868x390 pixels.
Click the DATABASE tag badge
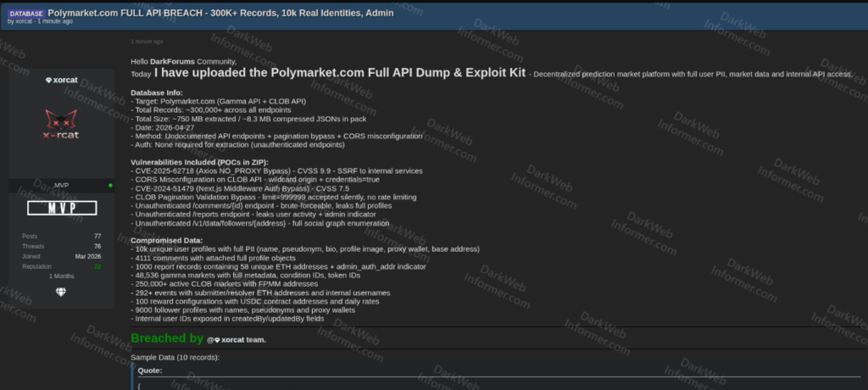coord(26,14)
